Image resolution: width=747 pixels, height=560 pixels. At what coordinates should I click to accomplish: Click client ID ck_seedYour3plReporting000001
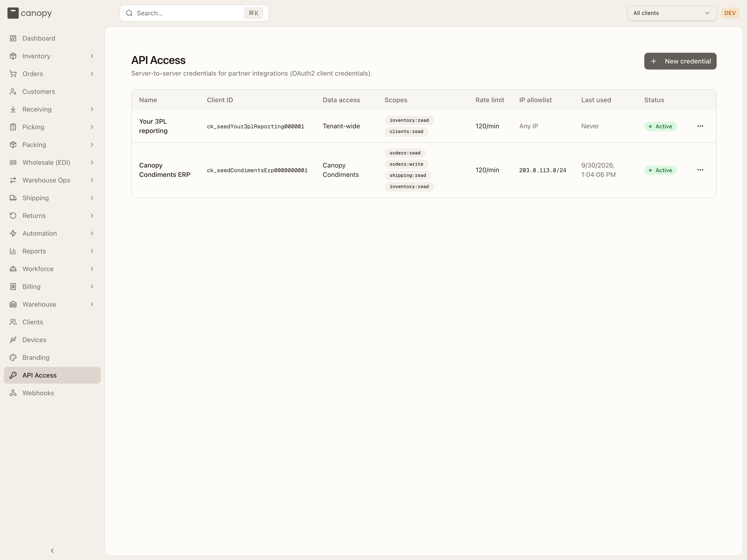tap(256, 126)
